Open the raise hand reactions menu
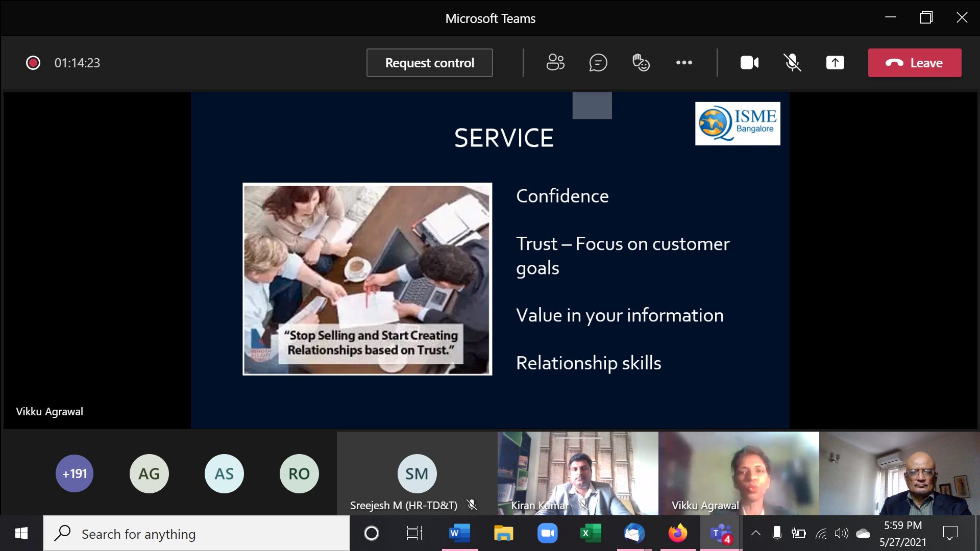The image size is (980, 551). (641, 63)
